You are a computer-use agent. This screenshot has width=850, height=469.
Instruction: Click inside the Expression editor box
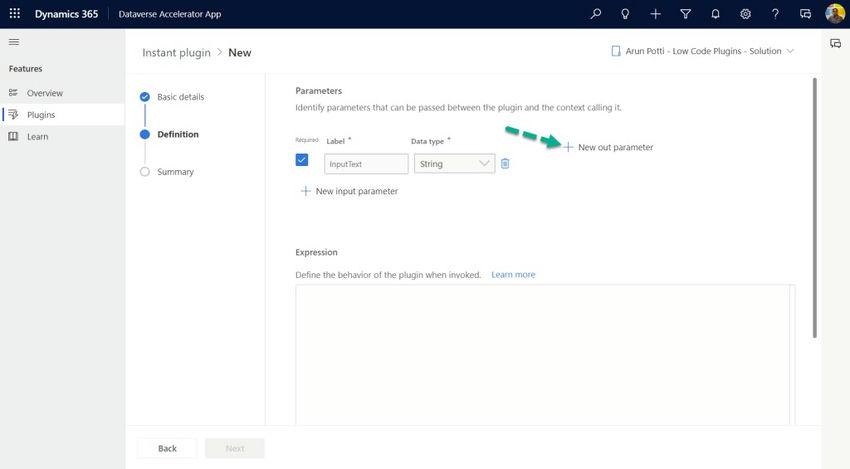tap(540, 350)
